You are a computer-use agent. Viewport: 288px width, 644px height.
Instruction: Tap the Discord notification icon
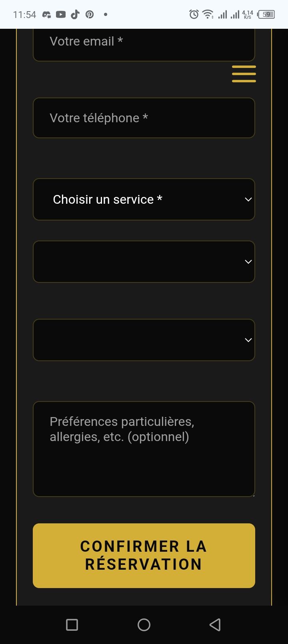tap(47, 15)
